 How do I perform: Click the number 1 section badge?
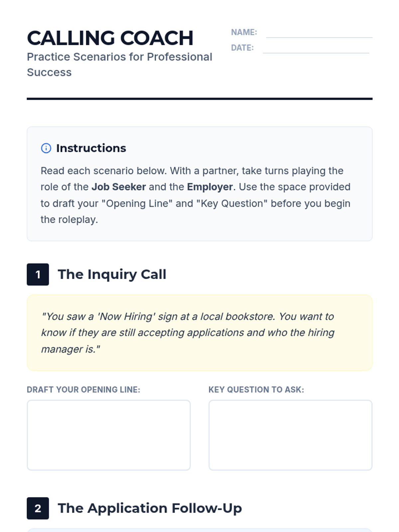tap(38, 274)
